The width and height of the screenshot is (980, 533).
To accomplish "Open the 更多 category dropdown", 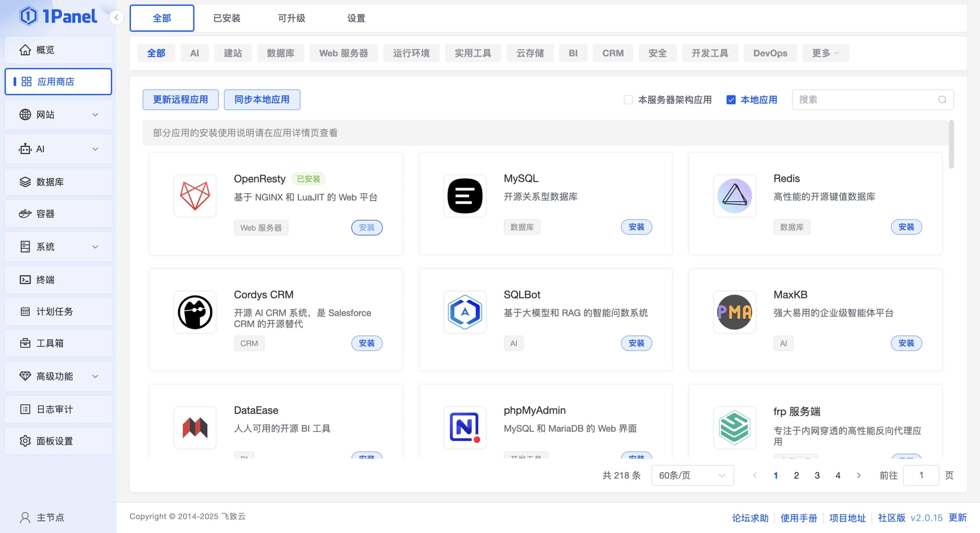I will (825, 53).
